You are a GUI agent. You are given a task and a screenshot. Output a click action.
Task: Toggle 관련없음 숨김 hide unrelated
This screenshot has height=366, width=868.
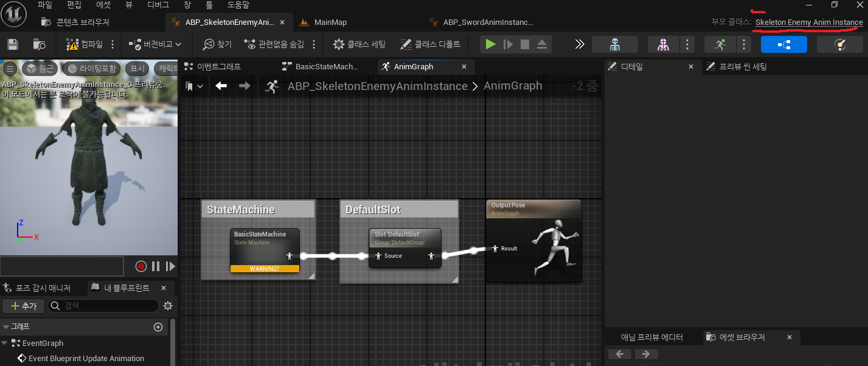pyautogui.click(x=274, y=44)
